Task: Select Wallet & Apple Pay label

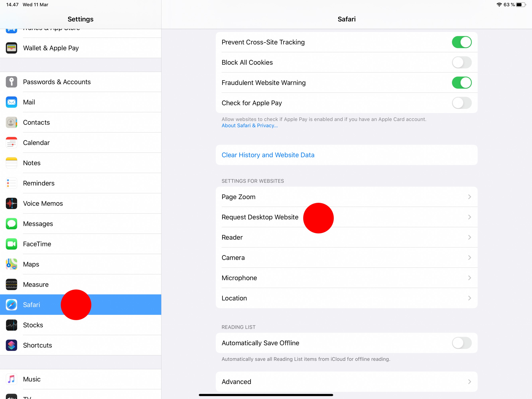Action: 51,48
